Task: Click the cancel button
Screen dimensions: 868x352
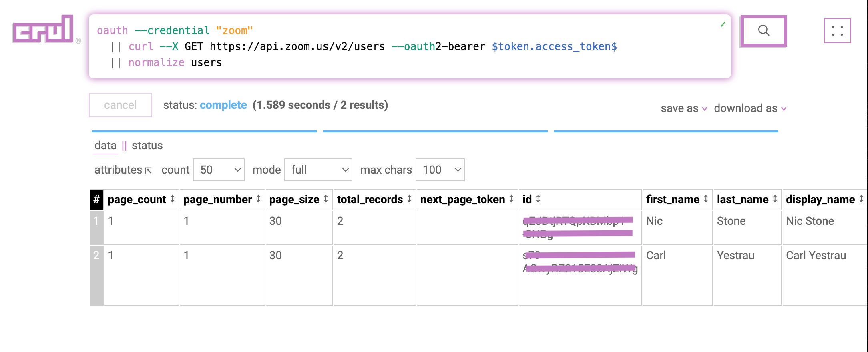Action: point(121,105)
